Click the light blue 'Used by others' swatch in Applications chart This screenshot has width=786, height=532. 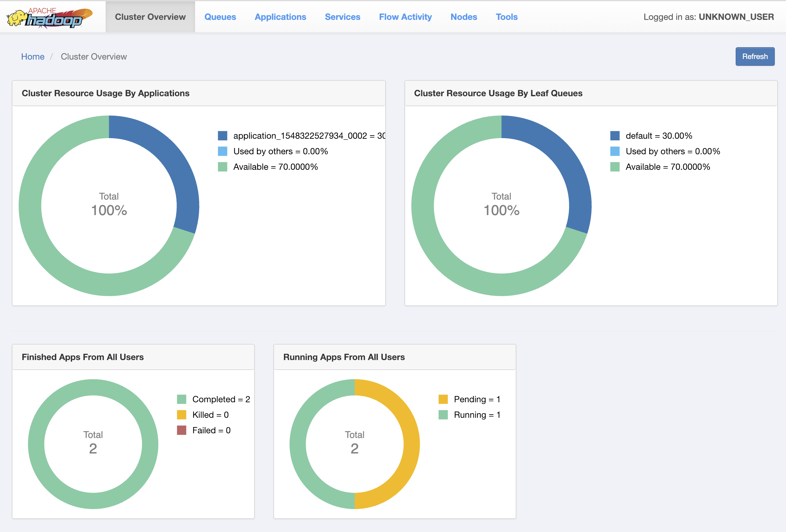(x=222, y=151)
